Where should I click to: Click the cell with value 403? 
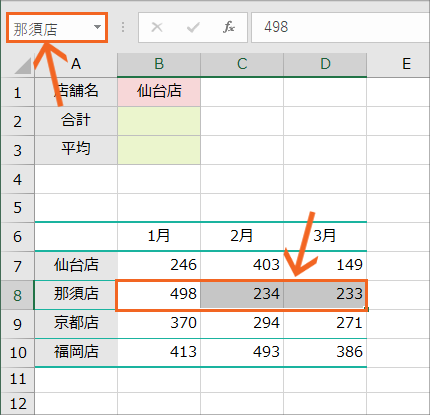point(242,266)
